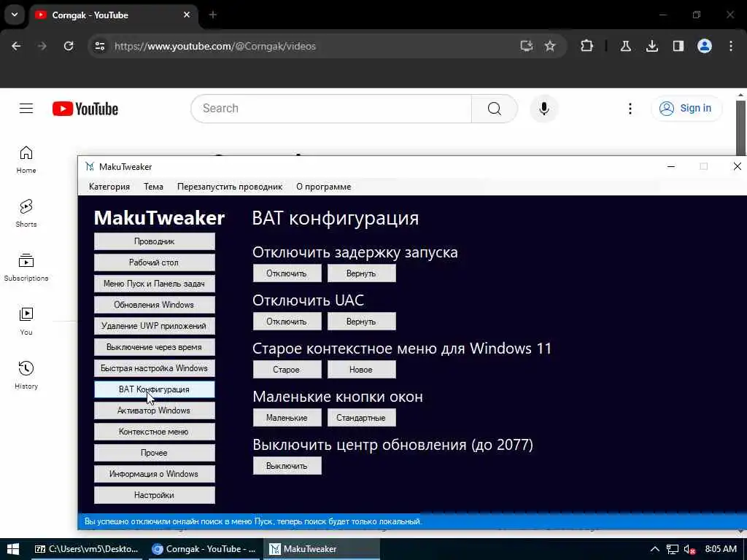Screen dimensions: 747x560
Task: Open Удаление UWP приложений category
Action: 155,326
